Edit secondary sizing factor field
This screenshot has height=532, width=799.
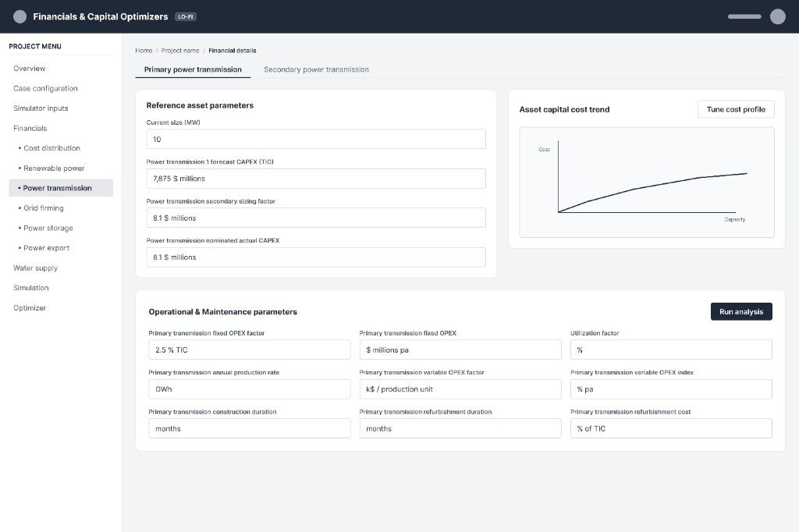point(316,218)
